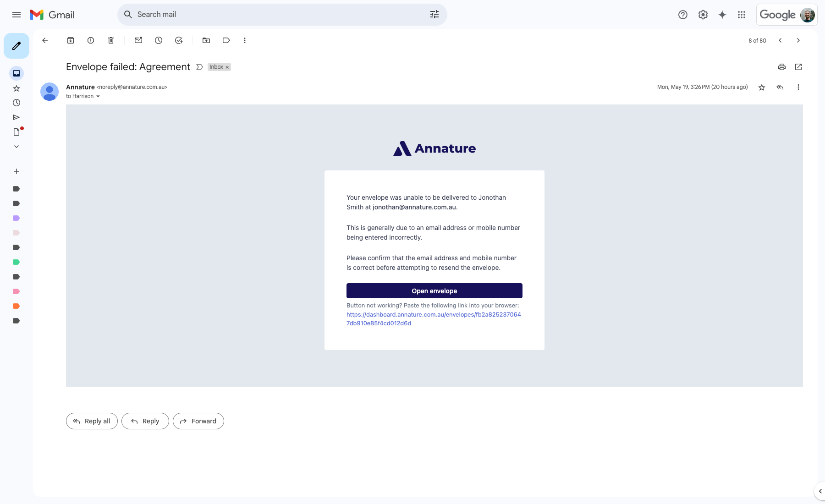Show search options filter icon
The image size is (825, 504).
click(x=434, y=15)
